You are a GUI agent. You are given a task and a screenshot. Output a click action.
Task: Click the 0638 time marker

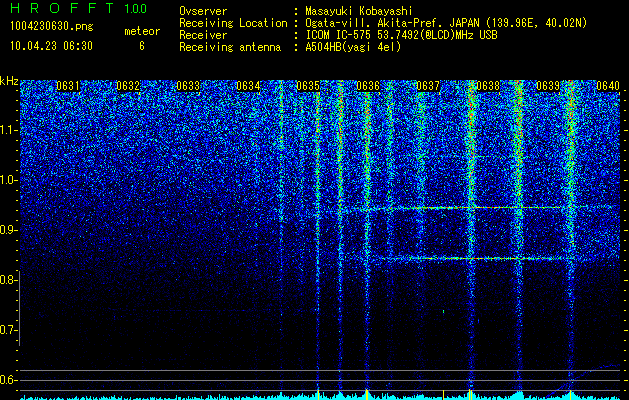point(488,86)
